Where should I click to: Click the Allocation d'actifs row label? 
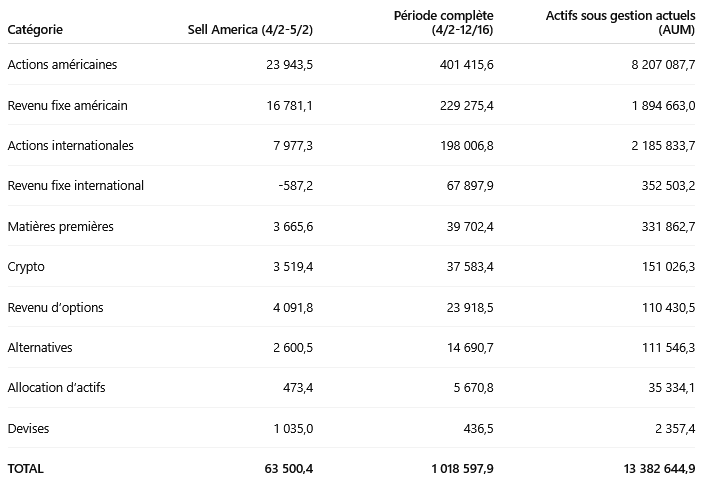[56, 387]
